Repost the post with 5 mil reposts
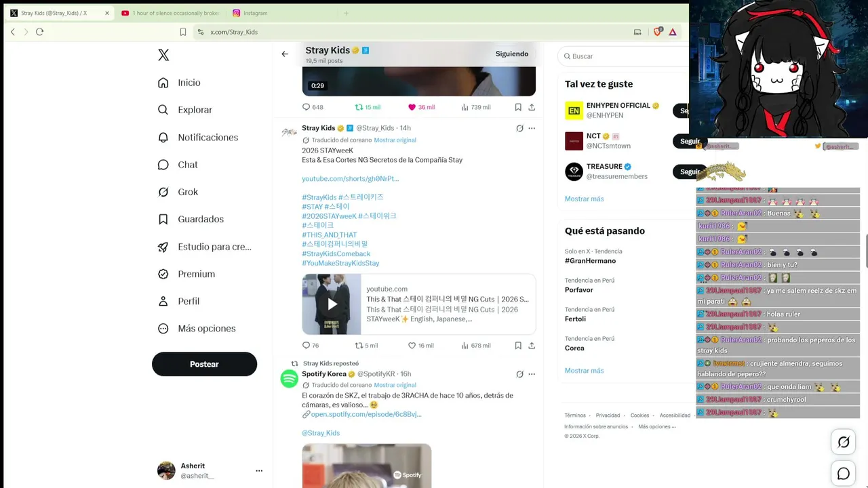This screenshot has height=488, width=868. pos(366,346)
